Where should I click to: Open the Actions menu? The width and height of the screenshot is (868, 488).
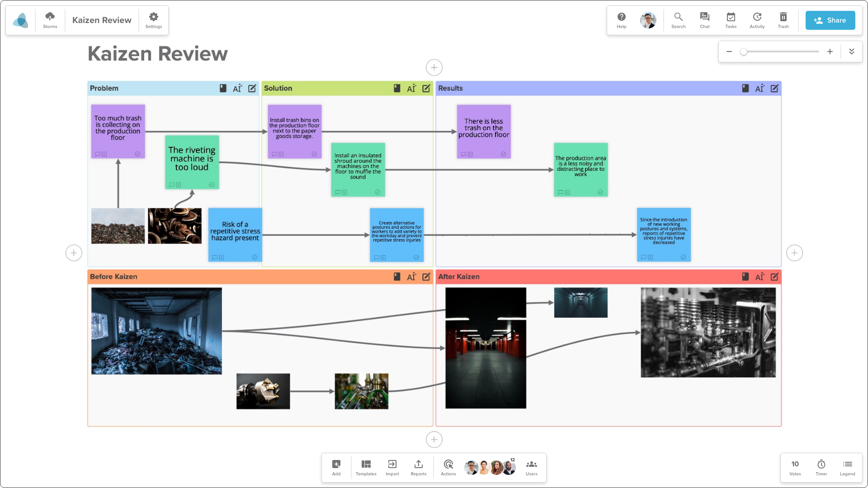[448, 467]
